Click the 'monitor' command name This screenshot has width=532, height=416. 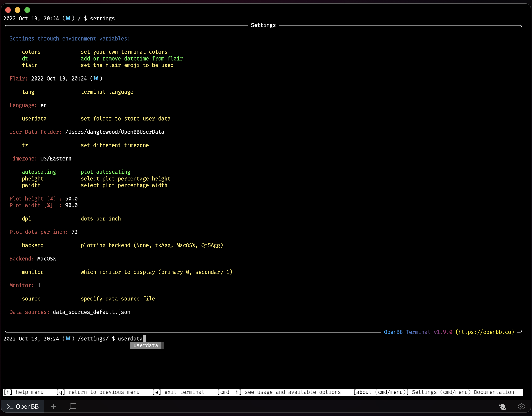[x=33, y=272]
